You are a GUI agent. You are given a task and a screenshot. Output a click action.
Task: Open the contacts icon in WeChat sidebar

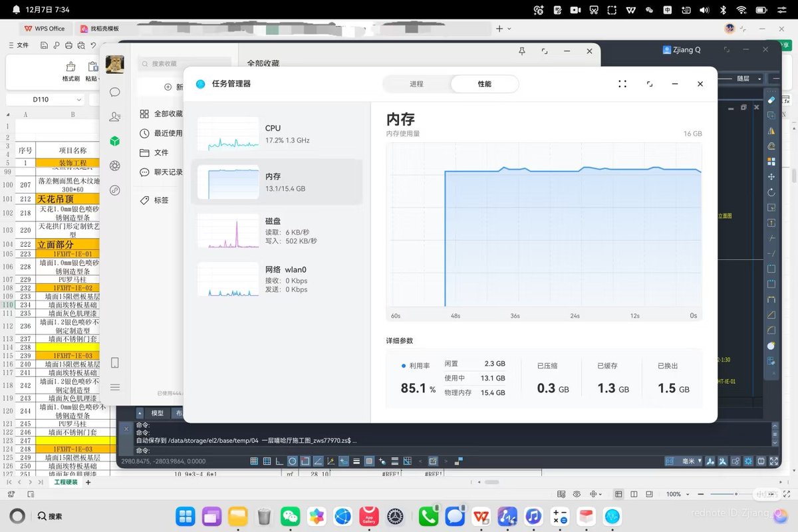tap(114, 116)
